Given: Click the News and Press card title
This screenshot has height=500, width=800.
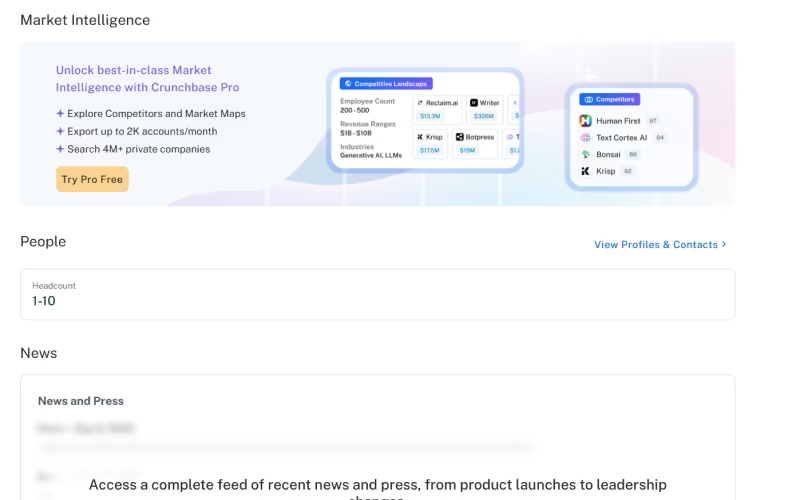Looking at the screenshot, I should 81,401.
